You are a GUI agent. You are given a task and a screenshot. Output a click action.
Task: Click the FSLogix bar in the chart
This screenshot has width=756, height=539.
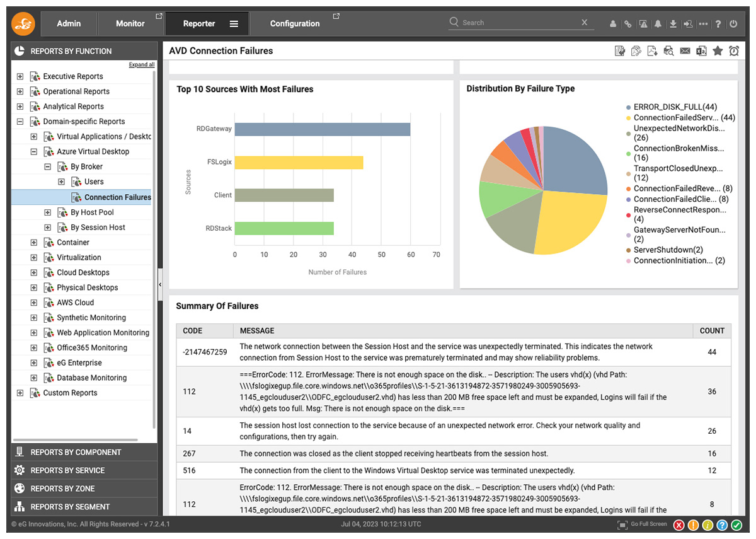pyautogui.click(x=299, y=162)
